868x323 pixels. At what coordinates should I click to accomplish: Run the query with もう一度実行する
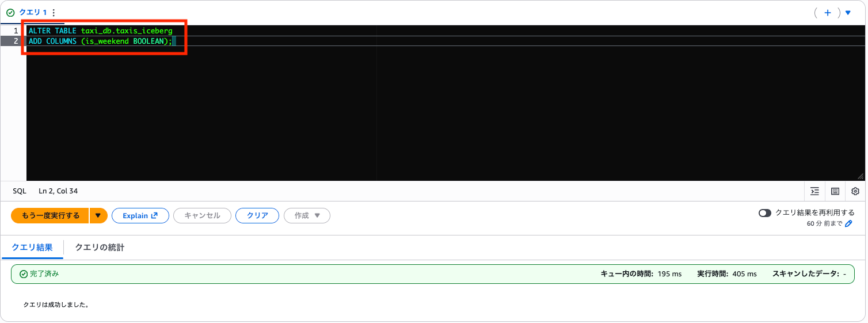click(x=50, y=216)
